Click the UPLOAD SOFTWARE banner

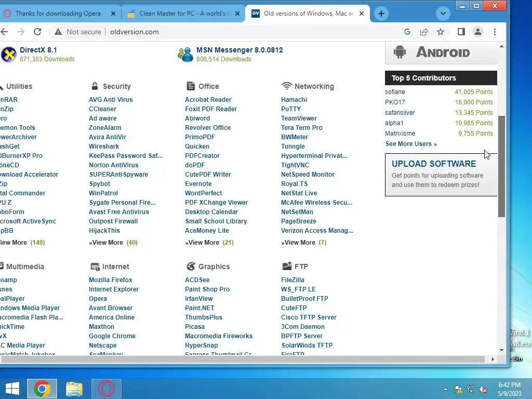pos(441,175)
